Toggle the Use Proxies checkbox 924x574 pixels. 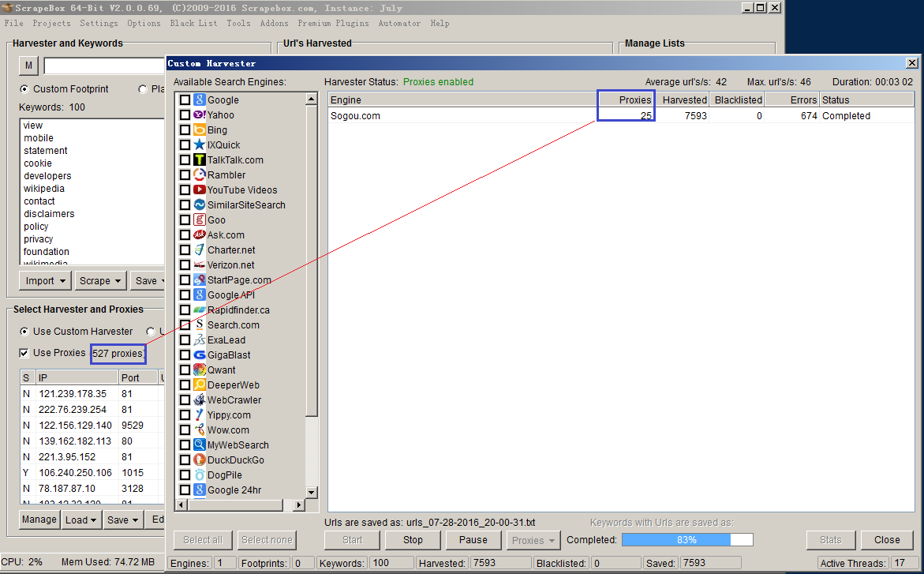(x=24, y=353)
